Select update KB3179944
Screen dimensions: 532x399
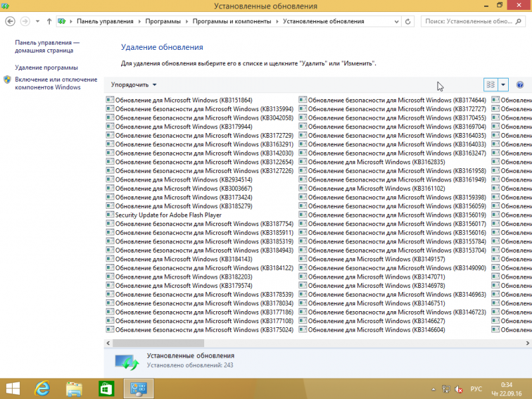click(x=179, y=126)
